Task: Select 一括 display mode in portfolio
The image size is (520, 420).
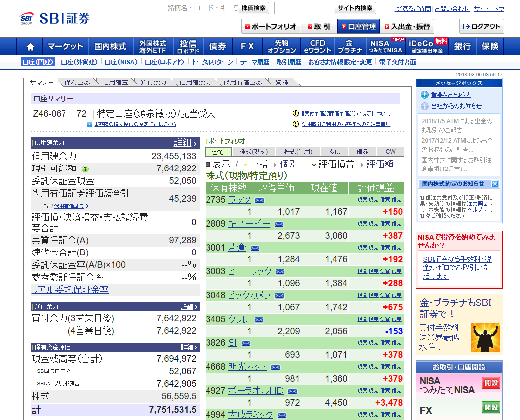Action: 258,165
